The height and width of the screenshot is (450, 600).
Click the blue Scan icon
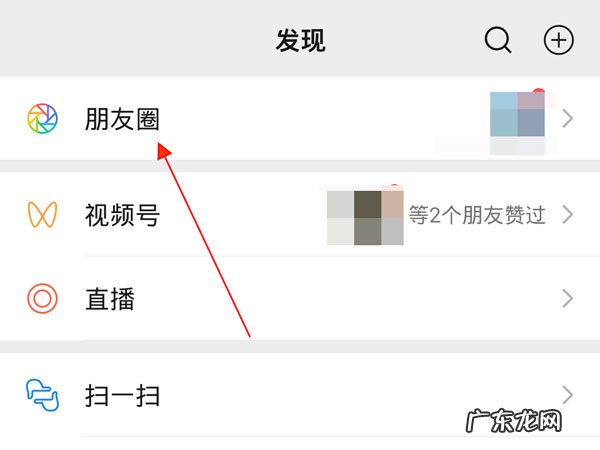42,395
